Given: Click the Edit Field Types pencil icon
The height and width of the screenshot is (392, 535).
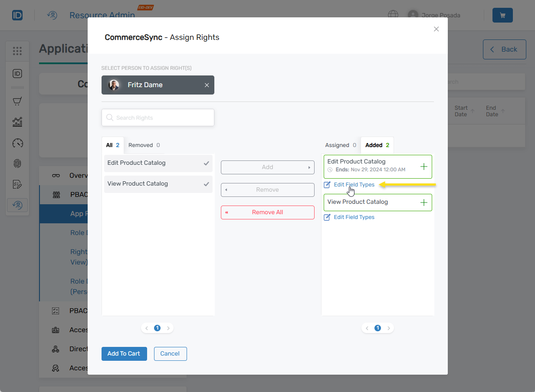Looking at the screenshot, I should coord(327,185).
